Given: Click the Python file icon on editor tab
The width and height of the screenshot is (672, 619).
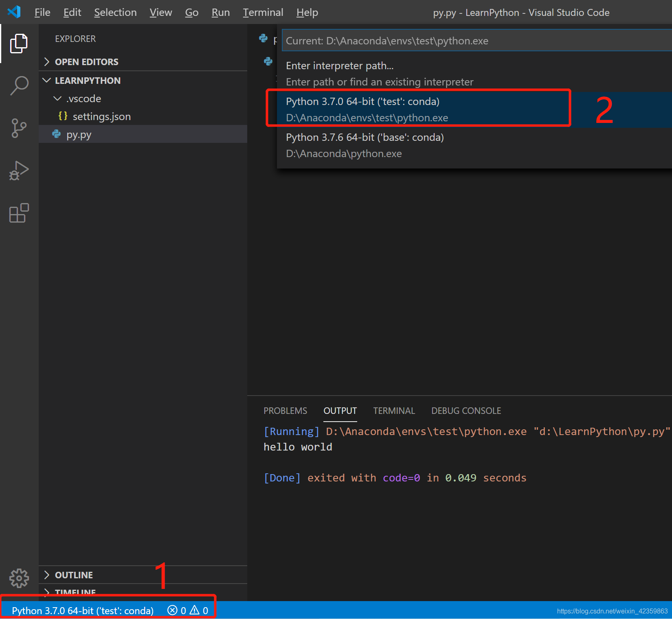Looking at the screenshot, I should [264, 38].
